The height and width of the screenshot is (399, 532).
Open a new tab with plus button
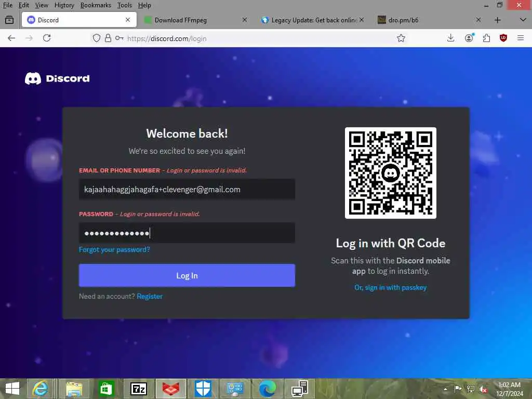click(x=497, y=20)
